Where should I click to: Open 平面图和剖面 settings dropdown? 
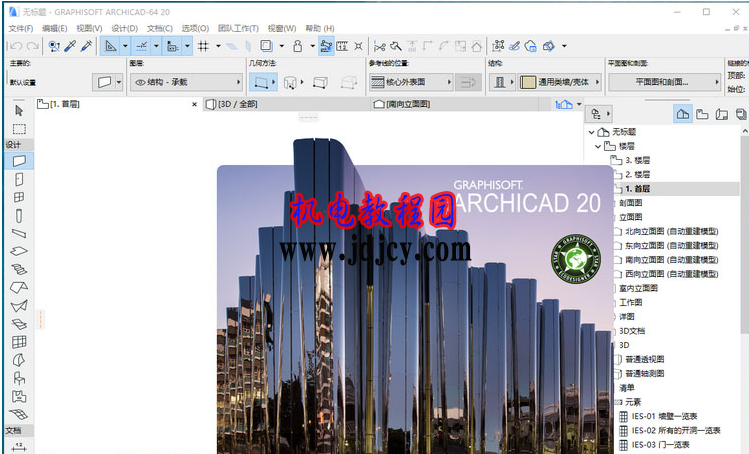664,82
